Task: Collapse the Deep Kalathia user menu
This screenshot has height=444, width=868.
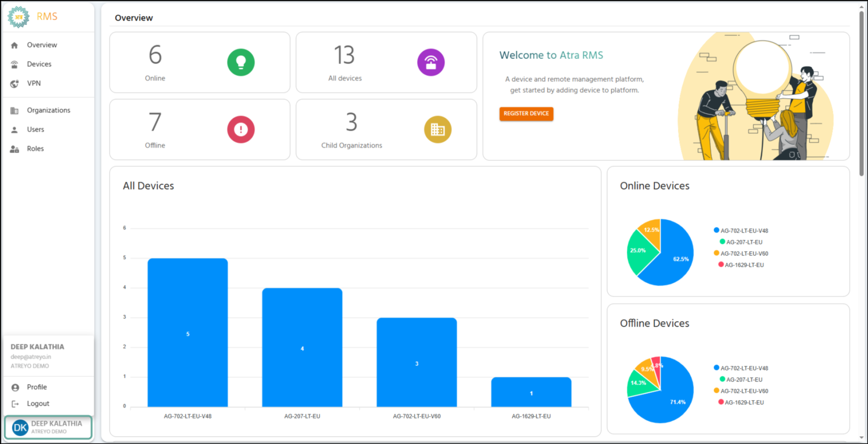Action: [x=48, y=427]
